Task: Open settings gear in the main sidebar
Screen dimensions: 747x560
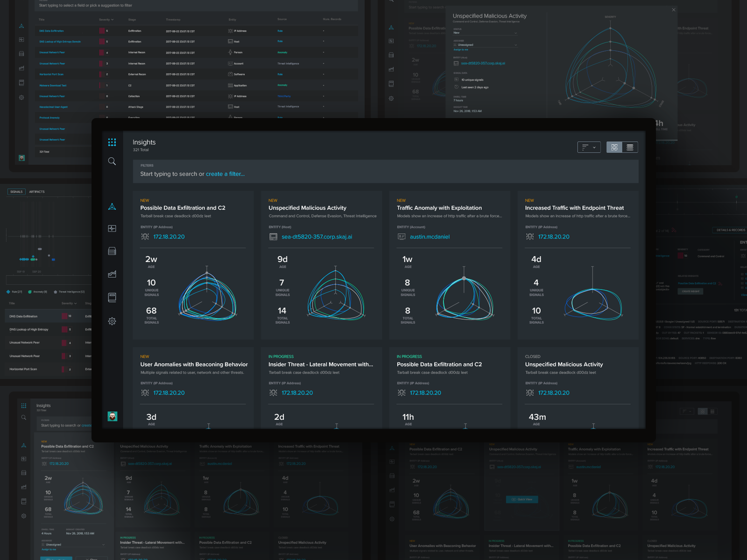Action: 112,321
